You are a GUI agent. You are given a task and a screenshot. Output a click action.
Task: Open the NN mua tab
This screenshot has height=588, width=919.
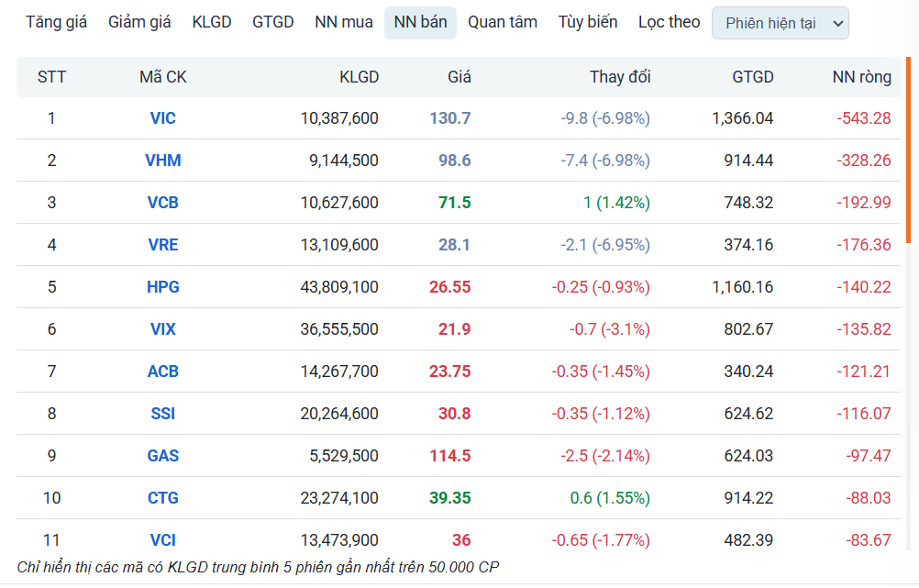(x=343, y=22)
